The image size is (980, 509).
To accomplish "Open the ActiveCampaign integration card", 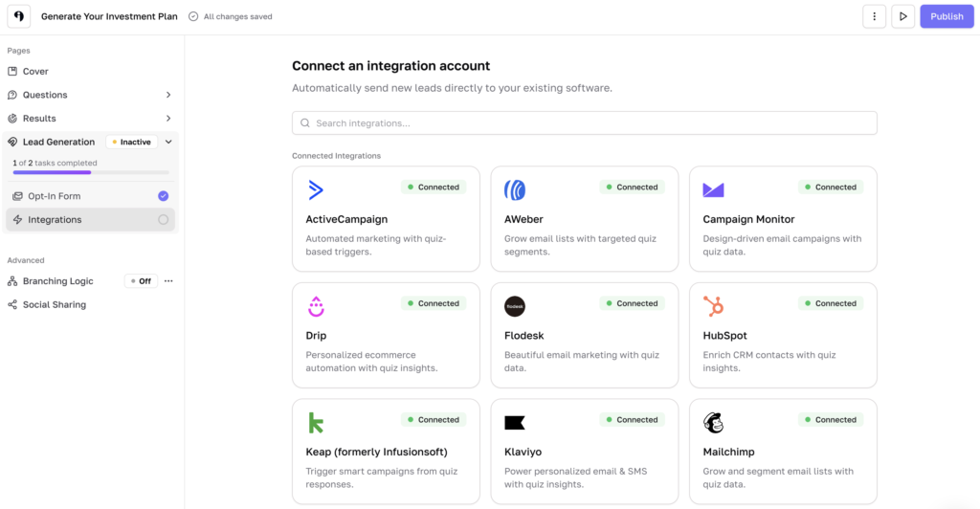I will click(x=386, y=218).
